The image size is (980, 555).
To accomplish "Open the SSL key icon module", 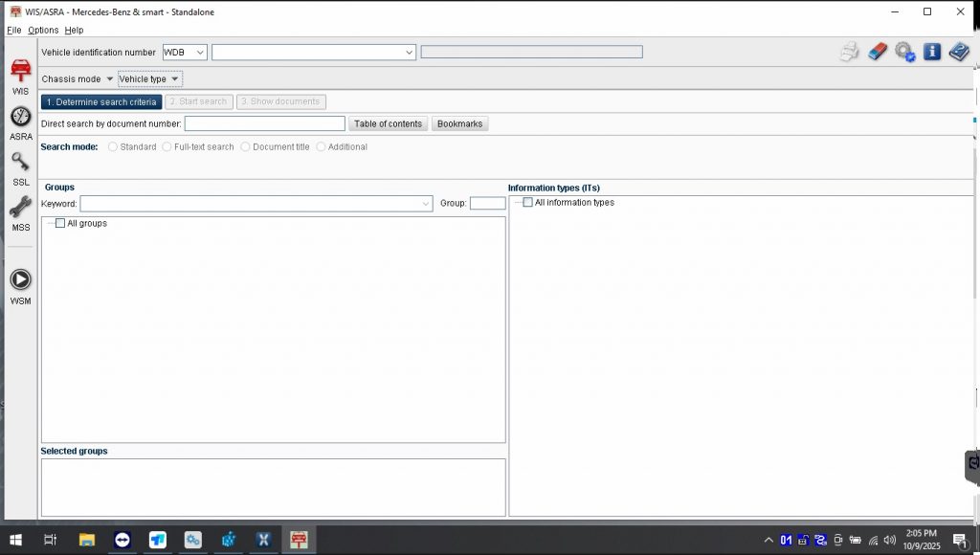I will pos(20,167).
